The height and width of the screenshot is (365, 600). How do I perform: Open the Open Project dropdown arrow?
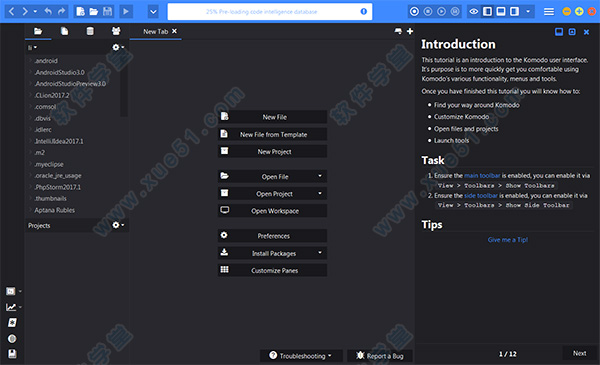[320, 193]
